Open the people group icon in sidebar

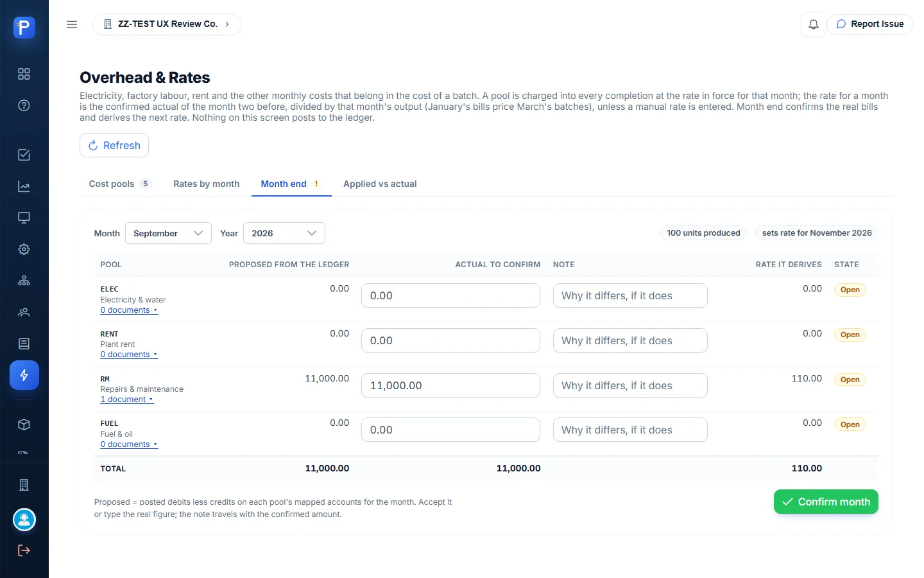24,312
